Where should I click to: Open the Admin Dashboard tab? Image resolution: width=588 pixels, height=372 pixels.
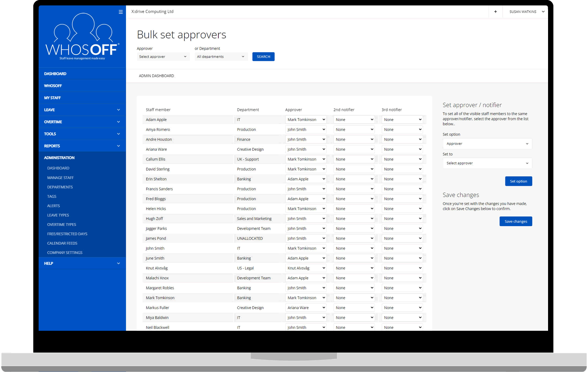pos(156,76)
